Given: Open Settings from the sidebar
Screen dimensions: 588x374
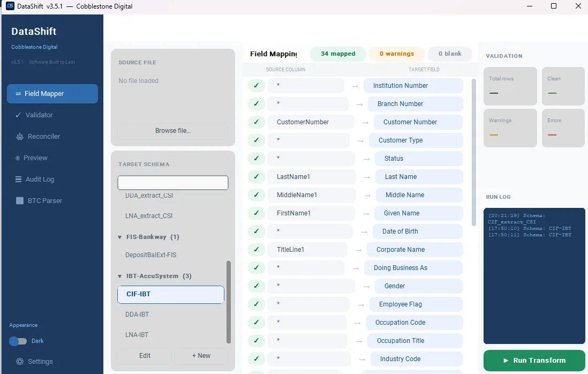Looking at the screenshot, I should [35, 361].
